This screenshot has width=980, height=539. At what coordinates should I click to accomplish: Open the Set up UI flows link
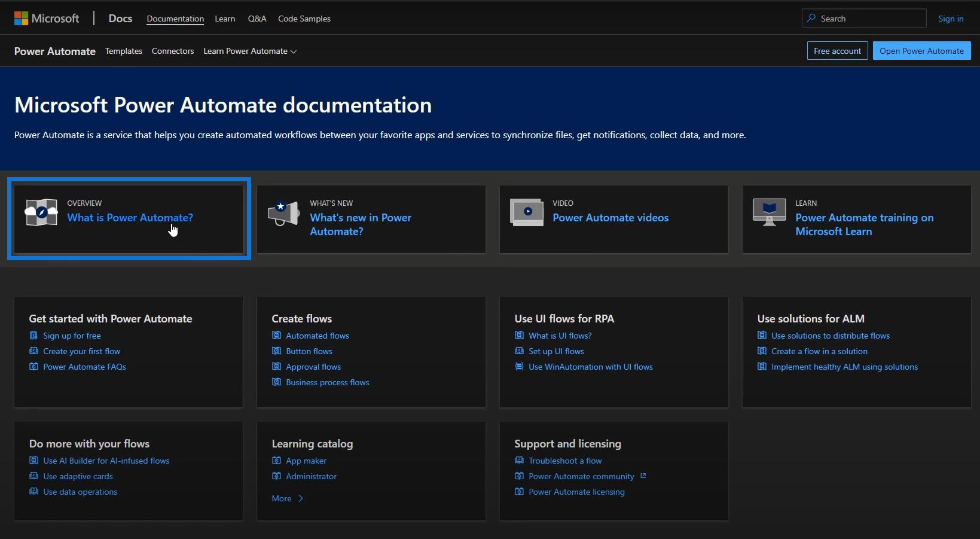pos(556,351)
